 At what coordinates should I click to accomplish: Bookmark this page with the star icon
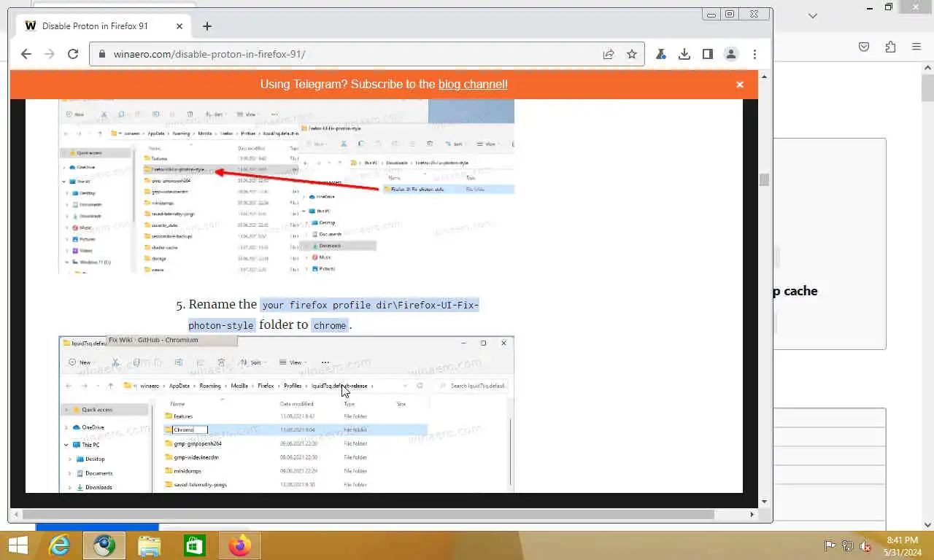(632, 54)
